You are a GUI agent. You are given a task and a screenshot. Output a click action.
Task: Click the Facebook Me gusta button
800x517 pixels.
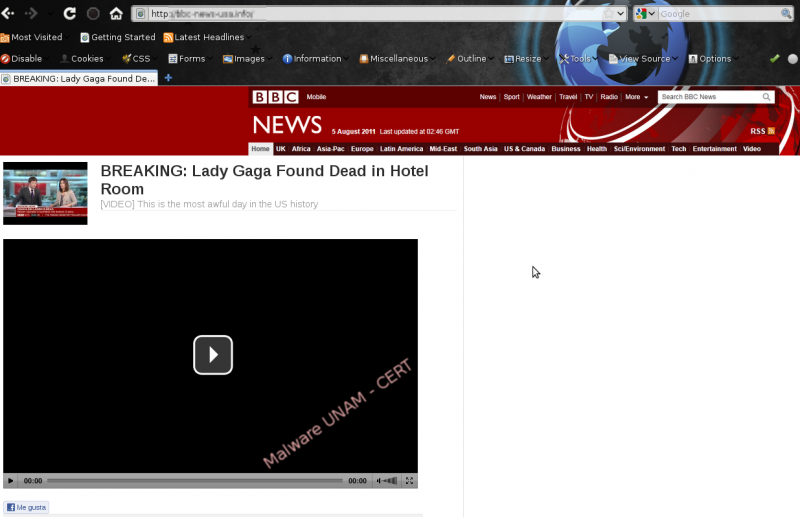pyautogui.click(x=26, y=507)
